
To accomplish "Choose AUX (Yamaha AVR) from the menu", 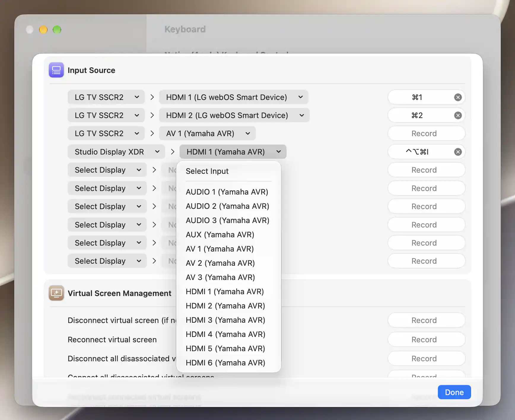I will coord(228,235).
